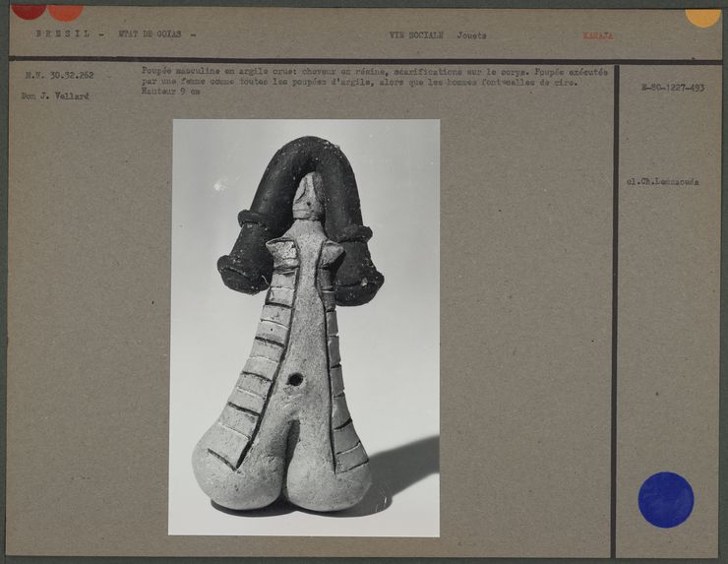Click reference number E-80-1227-493
The image size is (728, 564).
click(x=672, y=88)
